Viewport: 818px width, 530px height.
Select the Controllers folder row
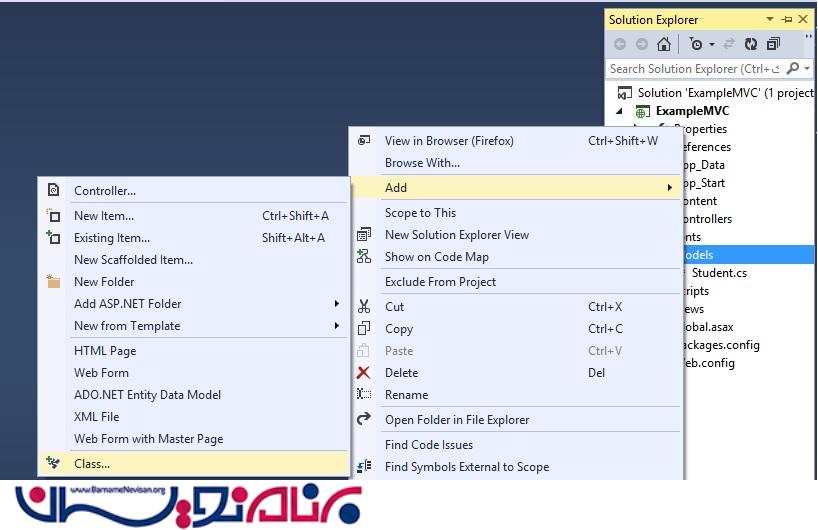pos(707,219)
